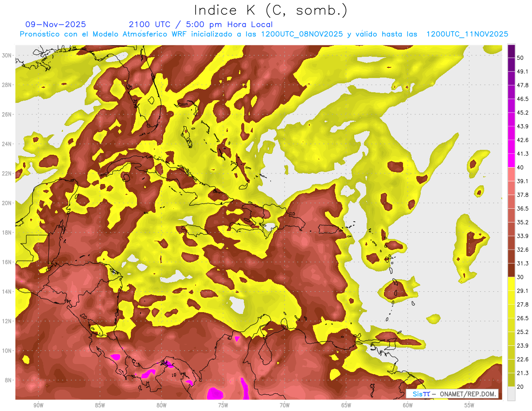Click the 30N latitude label
532x411 pixels.
[x=7, y=55]
